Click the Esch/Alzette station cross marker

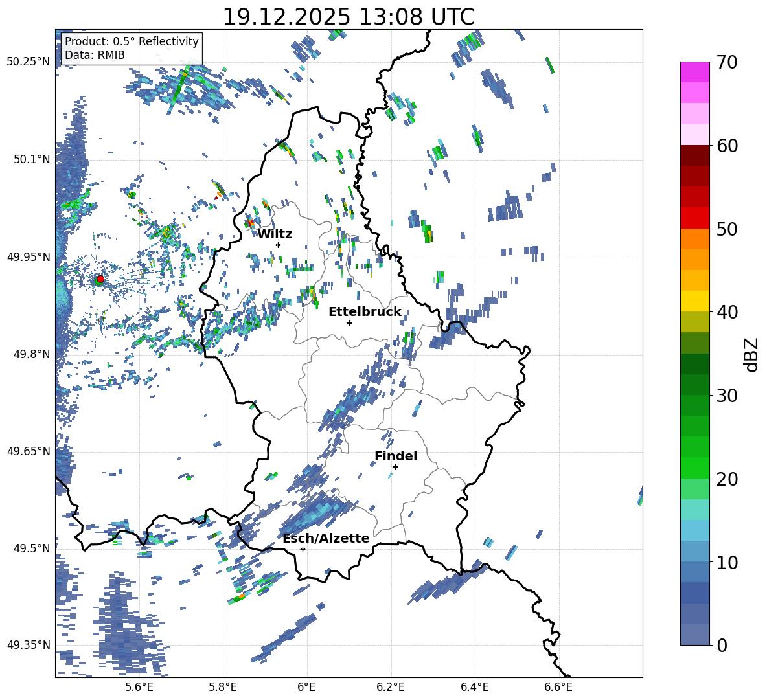click(303, 549)
